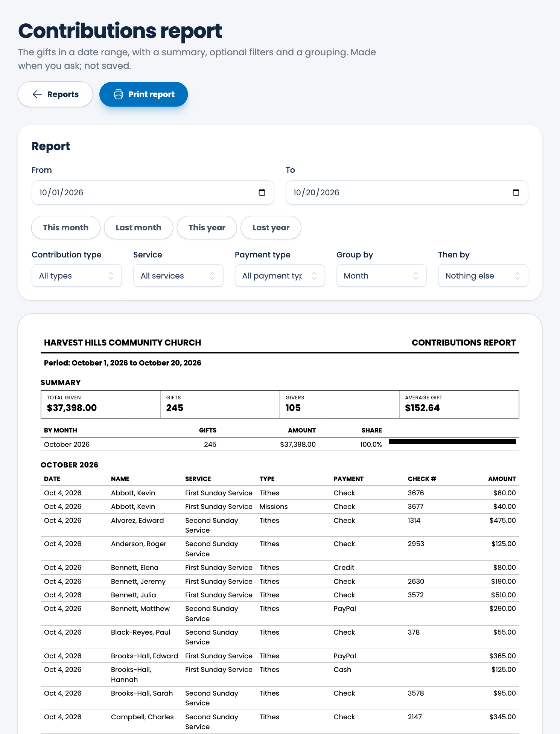
Task: Open the From date calendar picker icon
Action: click(x=262, y=192)
